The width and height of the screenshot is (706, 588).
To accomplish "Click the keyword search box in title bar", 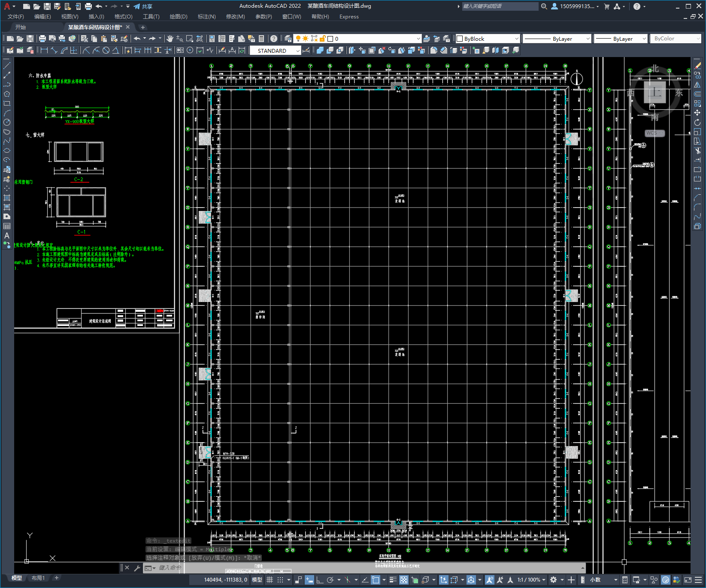I will click(500, 6).
